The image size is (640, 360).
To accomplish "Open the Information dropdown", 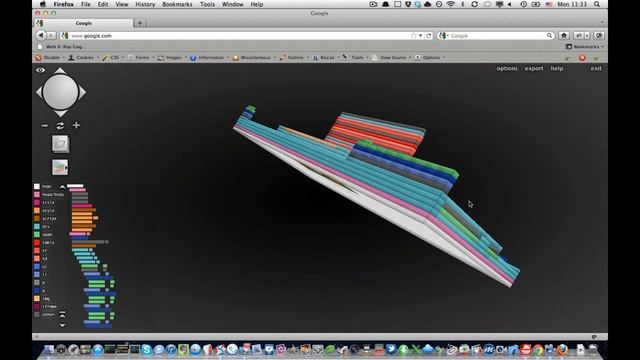I will (209, 58).
